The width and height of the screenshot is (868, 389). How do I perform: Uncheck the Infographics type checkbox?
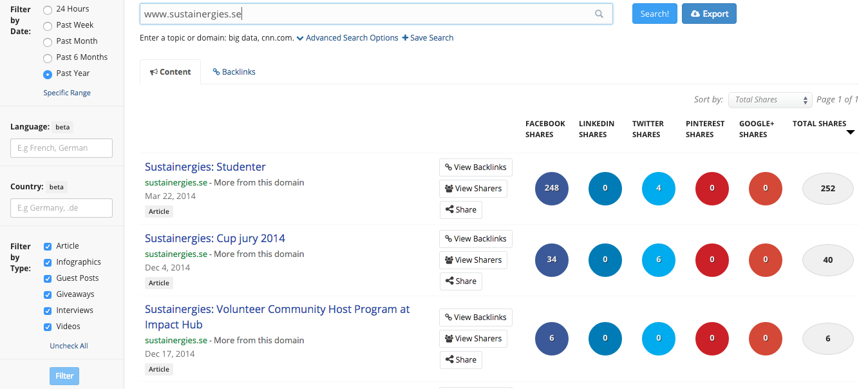[x=48, y=262]
